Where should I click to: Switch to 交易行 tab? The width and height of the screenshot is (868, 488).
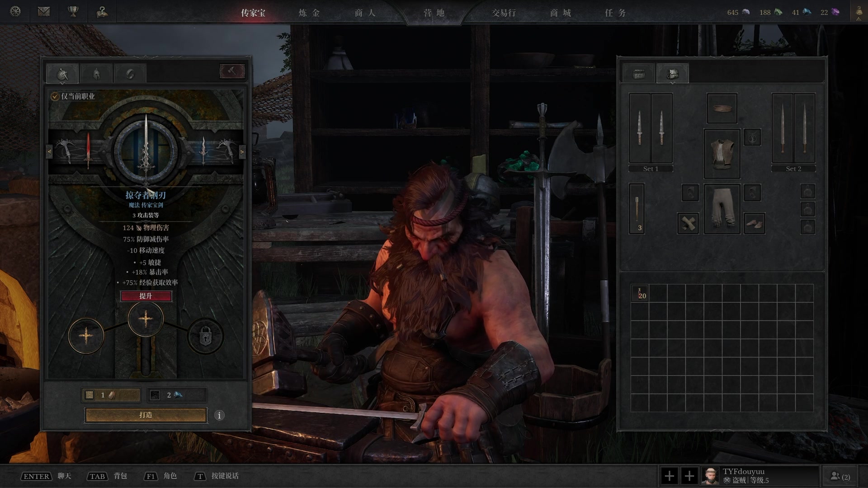point(504,13)
